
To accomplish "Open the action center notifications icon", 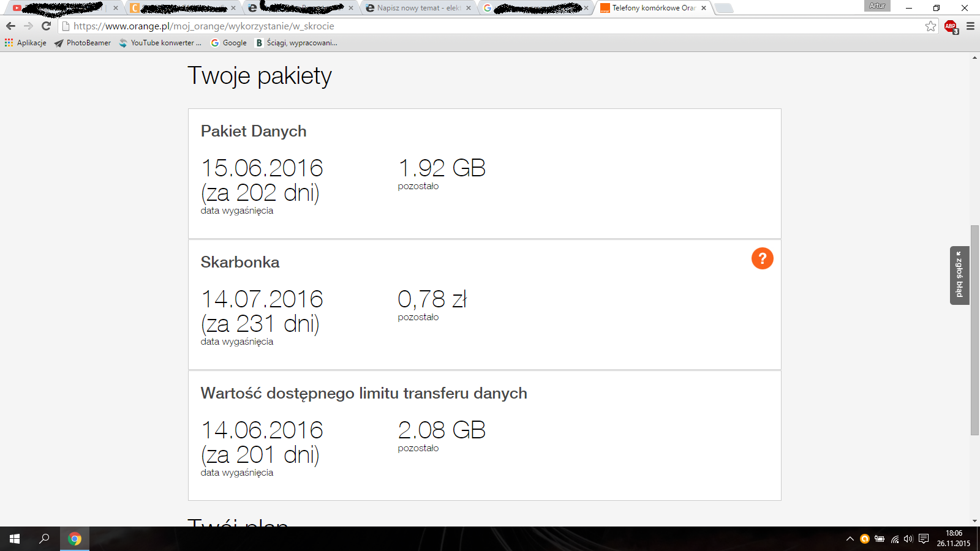I will pyautogui.click(x=924, y=539).
